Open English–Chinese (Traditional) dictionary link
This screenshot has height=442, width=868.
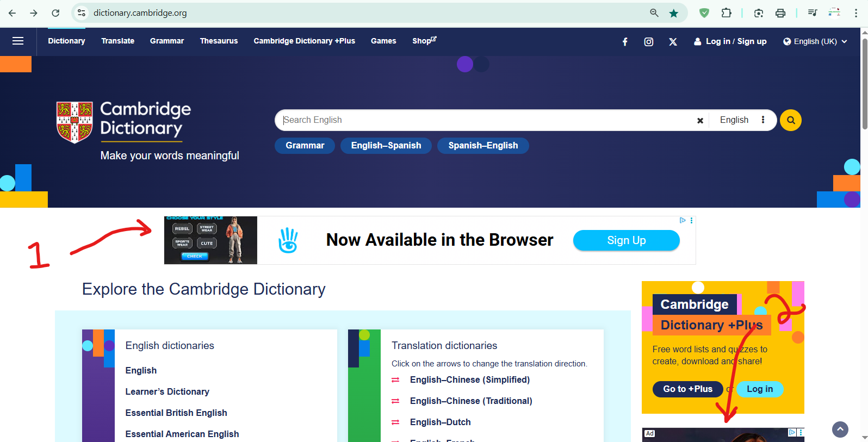471,401
